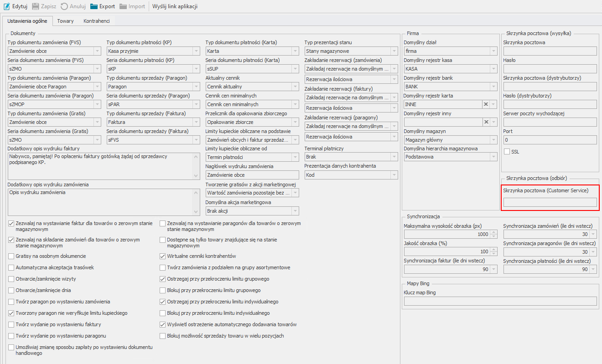
Task: Clear the Domyślny rejestr karta value
Action: pos(486,104)
